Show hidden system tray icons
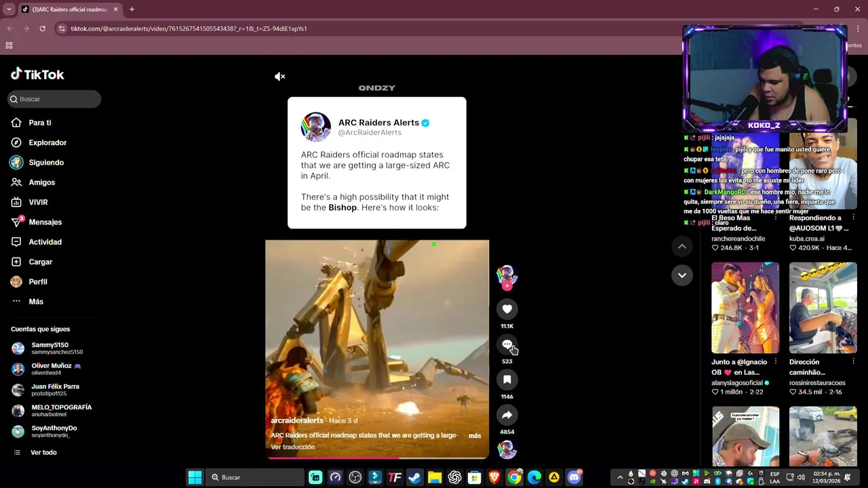The image size is (868, 488). [x=620, y=477]
